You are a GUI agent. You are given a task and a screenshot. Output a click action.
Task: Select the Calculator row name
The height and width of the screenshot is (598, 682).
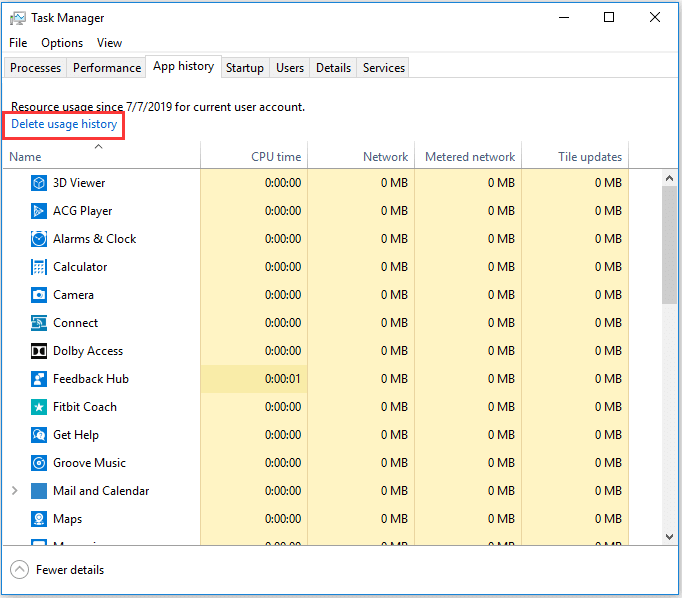coord(80,267)
